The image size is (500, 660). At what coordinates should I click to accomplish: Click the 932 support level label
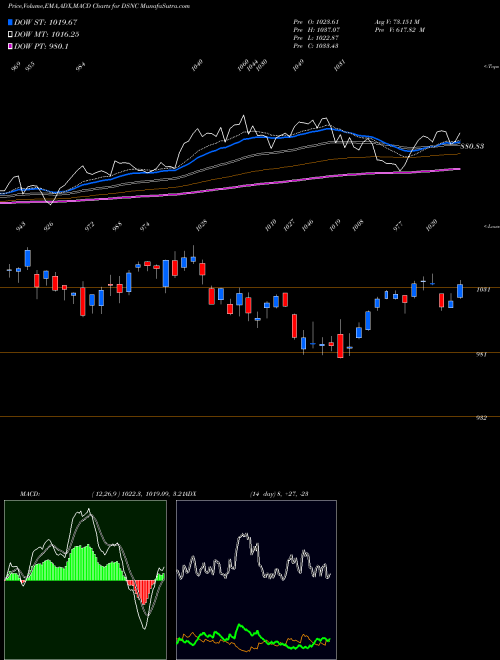(481, 418)
